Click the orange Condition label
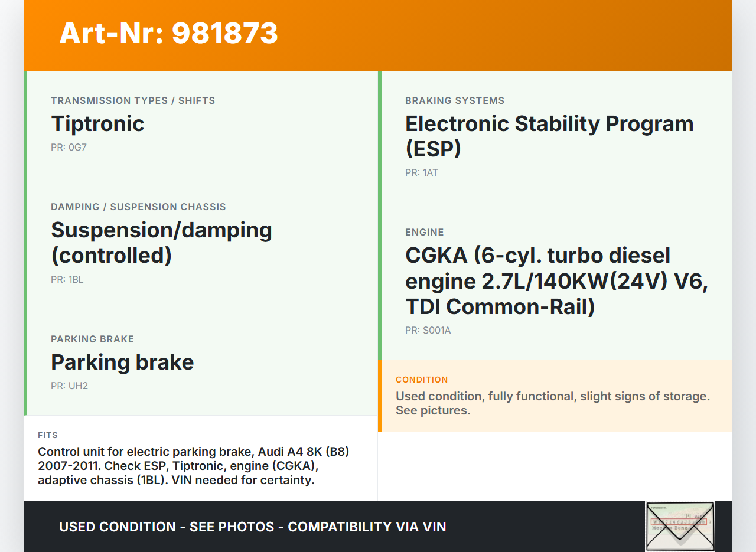The width and height of the screenshot is (756, 552). click(422, 380)
